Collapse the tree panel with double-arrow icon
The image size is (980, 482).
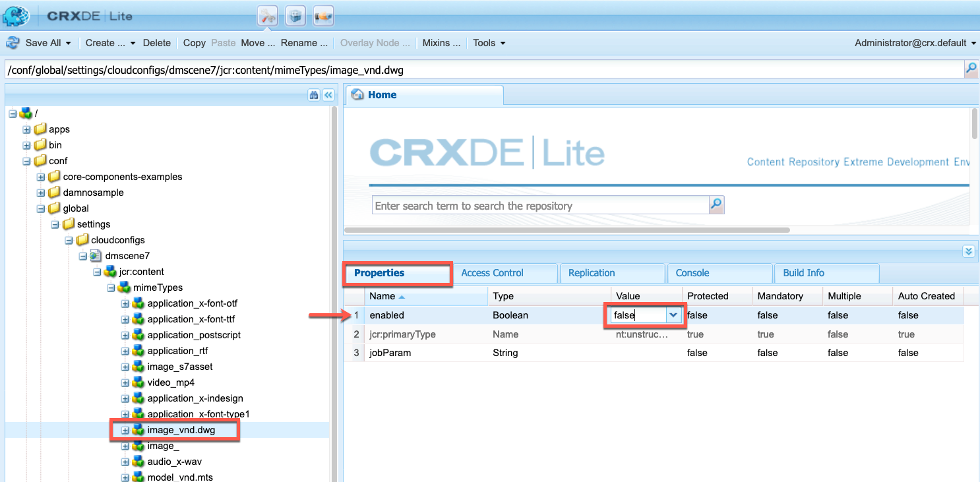(328, 95)
